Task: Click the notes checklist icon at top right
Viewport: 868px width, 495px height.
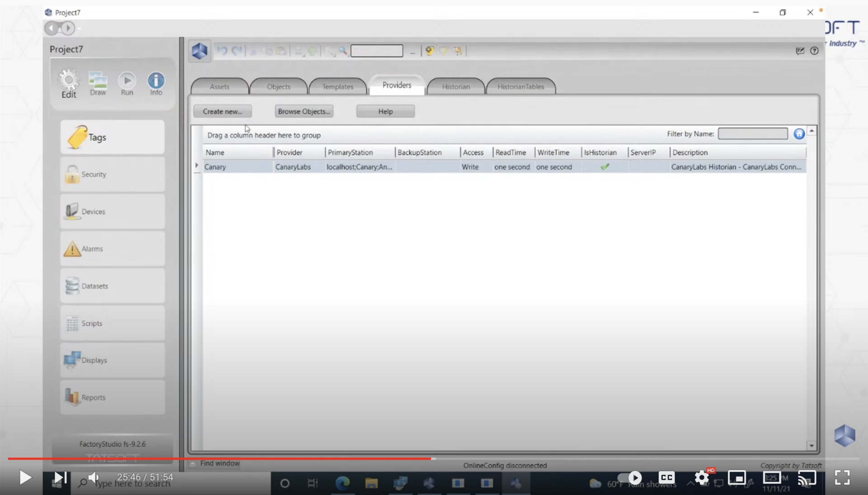Action: [x=800, y=51]
